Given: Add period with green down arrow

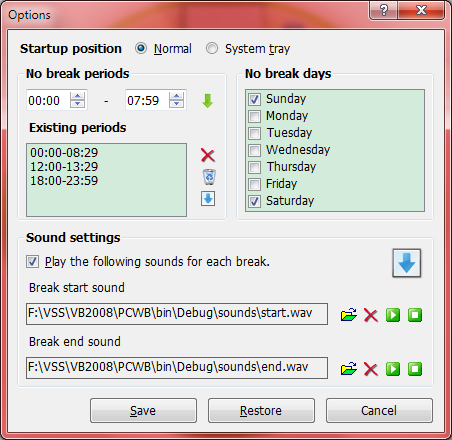Looking at the screenshot, I should pos(207,101).
